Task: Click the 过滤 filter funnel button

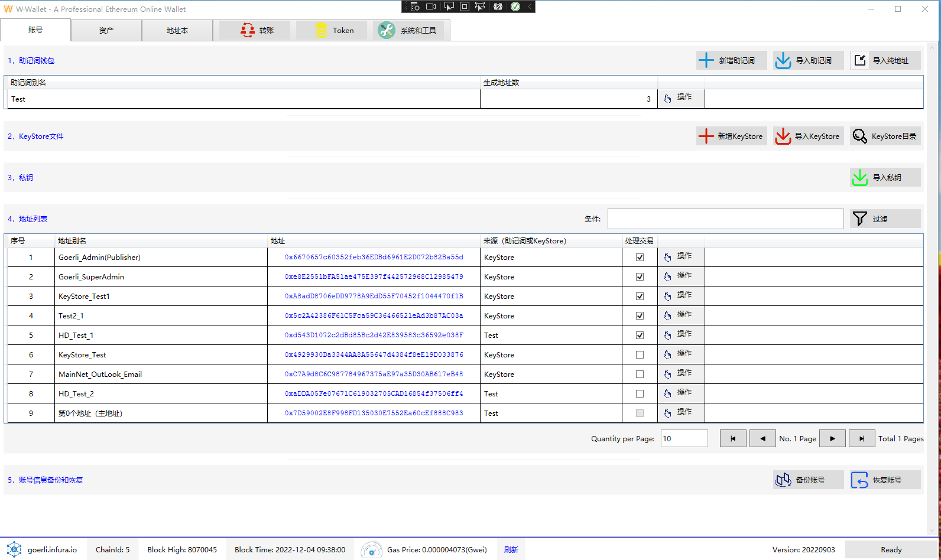Action: click(885, 219)
